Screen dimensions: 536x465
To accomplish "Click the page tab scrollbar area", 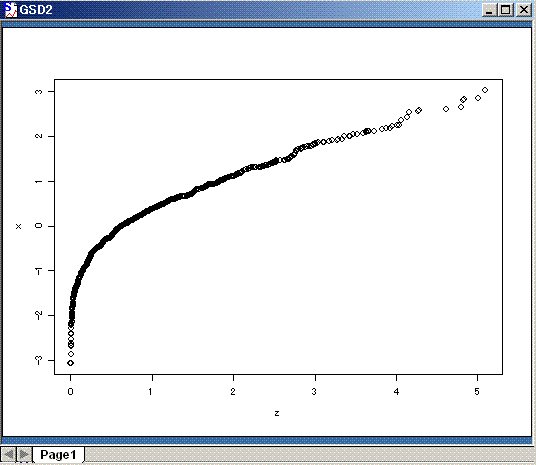I will click(x=309, y=455).
